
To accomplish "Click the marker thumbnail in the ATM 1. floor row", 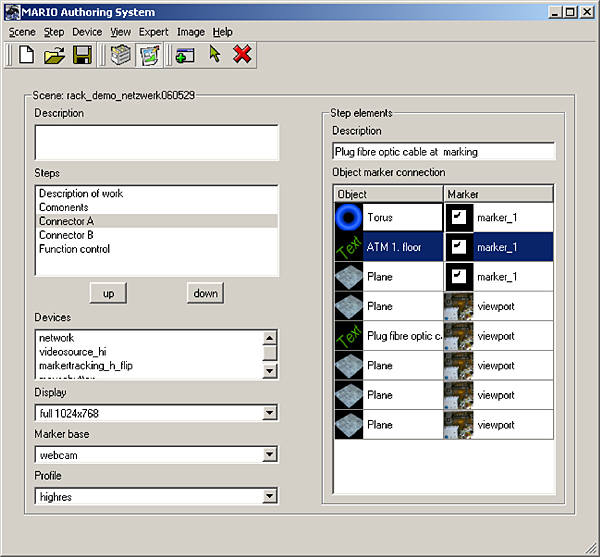I will [x=459, y=247].
